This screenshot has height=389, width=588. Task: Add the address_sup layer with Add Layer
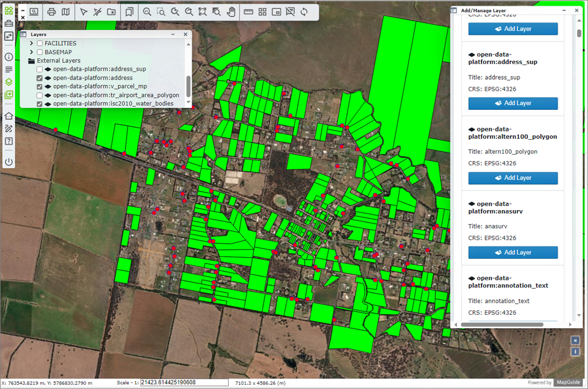(x=513, y=103)
